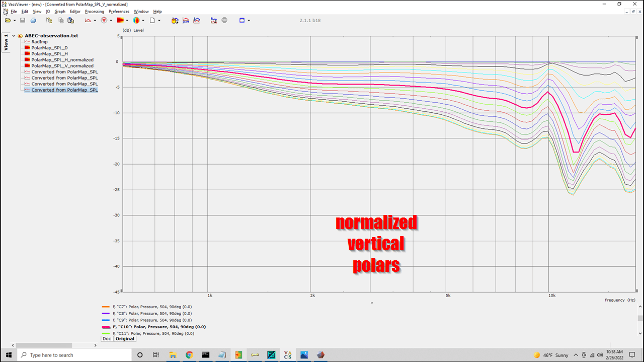Open the View menu
The width and height of the screenshot is (644, 362).
point(37,11)
